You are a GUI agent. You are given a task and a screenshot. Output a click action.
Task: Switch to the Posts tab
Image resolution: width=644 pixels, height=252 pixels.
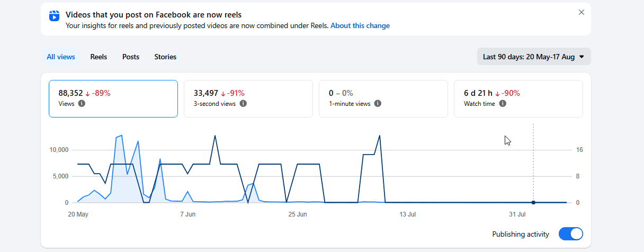pyautogui.click(x=131, y=57)
